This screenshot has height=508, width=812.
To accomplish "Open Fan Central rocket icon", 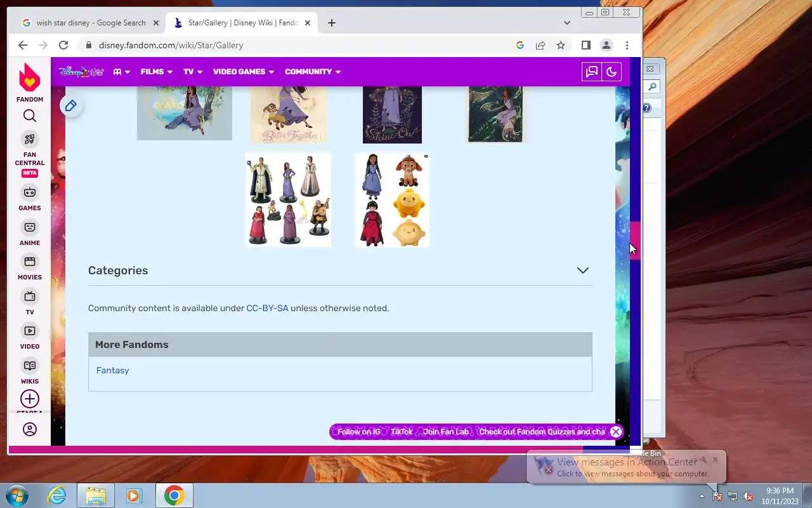I will click(x=30, y=139).
